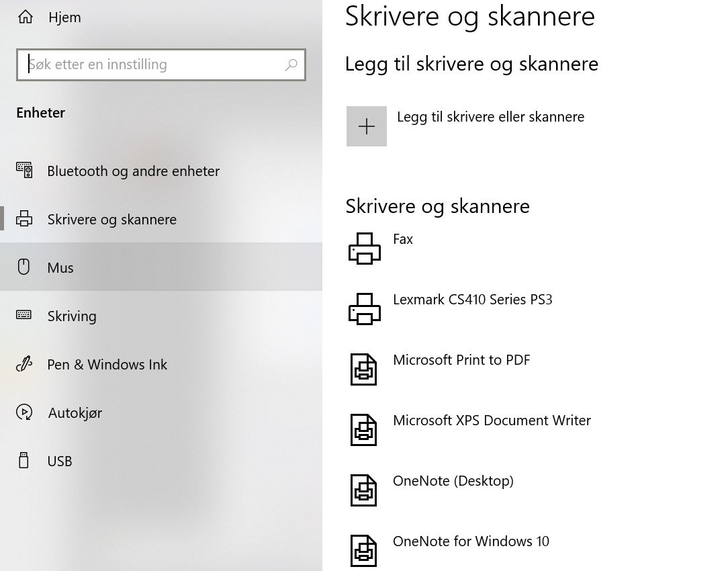Focus the 'Søk etter en innstilling' search field
Image resolution: width=728 pixels, height=571 pixels.
point(161,64)
